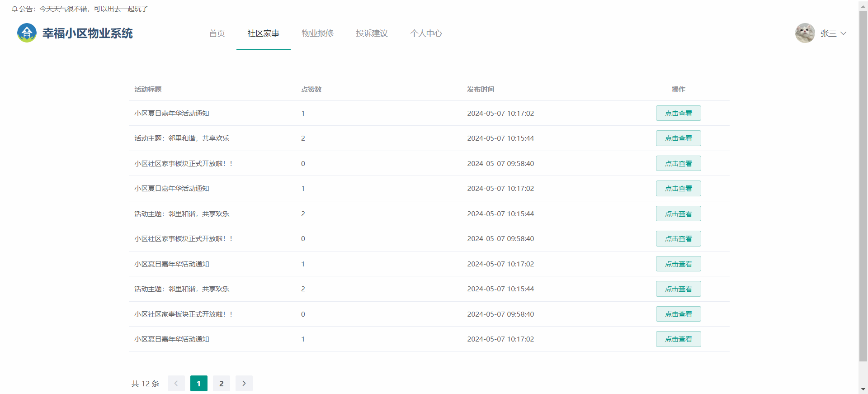This screenshot has height=394, width=868.
Task: Go to 个人中心 page
Action: click(x=426, y=33)
